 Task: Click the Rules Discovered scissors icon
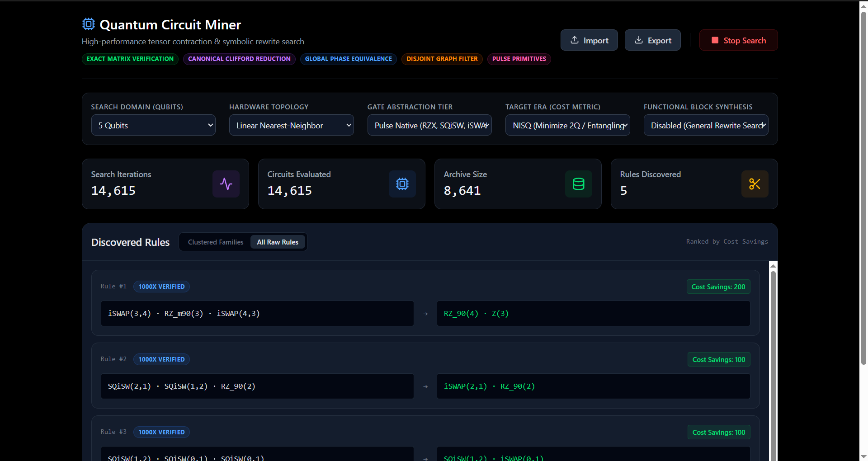[x=755, y=184]
